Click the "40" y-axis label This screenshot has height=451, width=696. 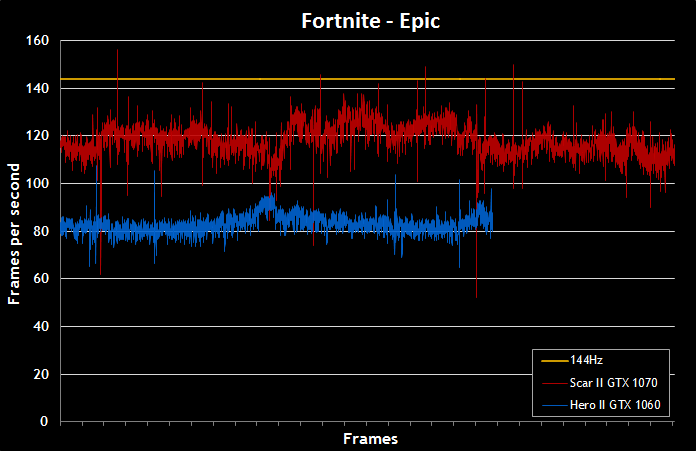tap(41, 326)
